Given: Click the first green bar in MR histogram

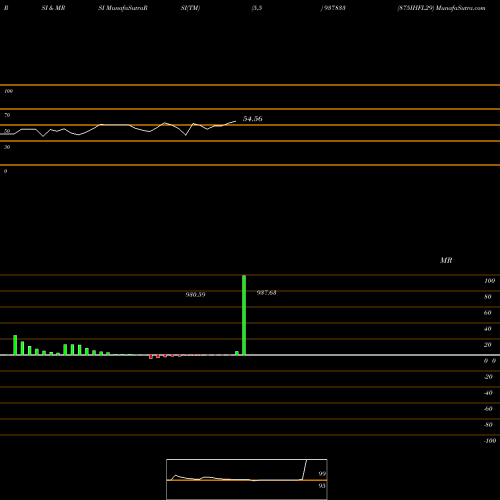Looking at the screenshot, I should pos(15,345).
